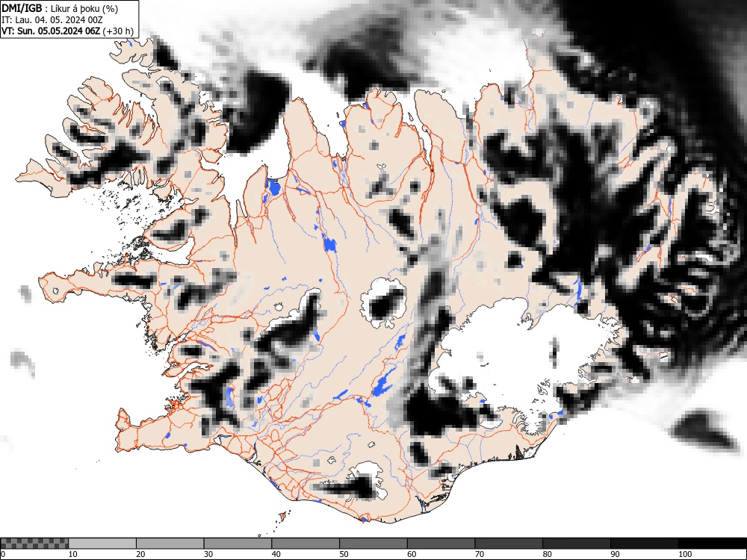Click the 10-20% light gray legend segment
Screen dimensions: 747x560
(x=102, y=544)
